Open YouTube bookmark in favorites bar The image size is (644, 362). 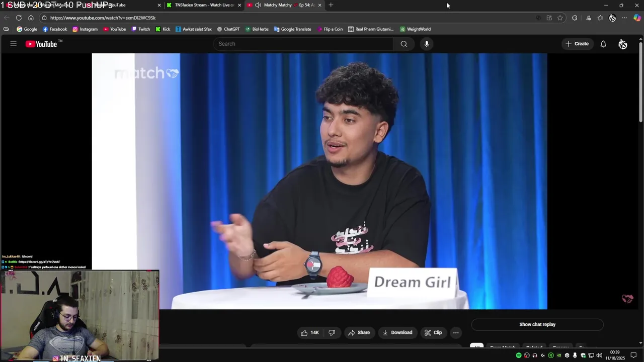click(x=114, y=29)
